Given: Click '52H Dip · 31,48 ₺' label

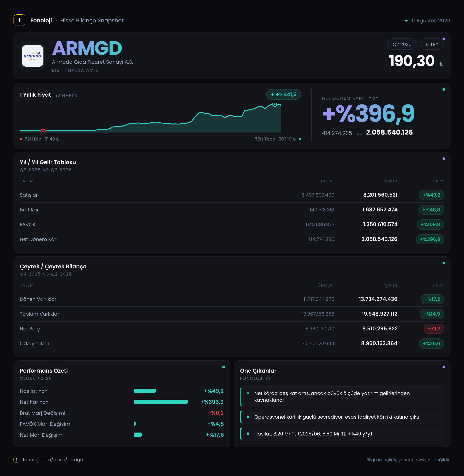Looking at the screenshot, I should 42,139.
